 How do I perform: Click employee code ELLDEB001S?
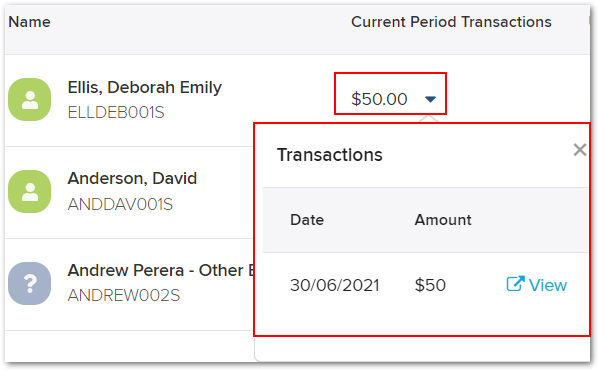pyautogui.click(x=116, y=112)
